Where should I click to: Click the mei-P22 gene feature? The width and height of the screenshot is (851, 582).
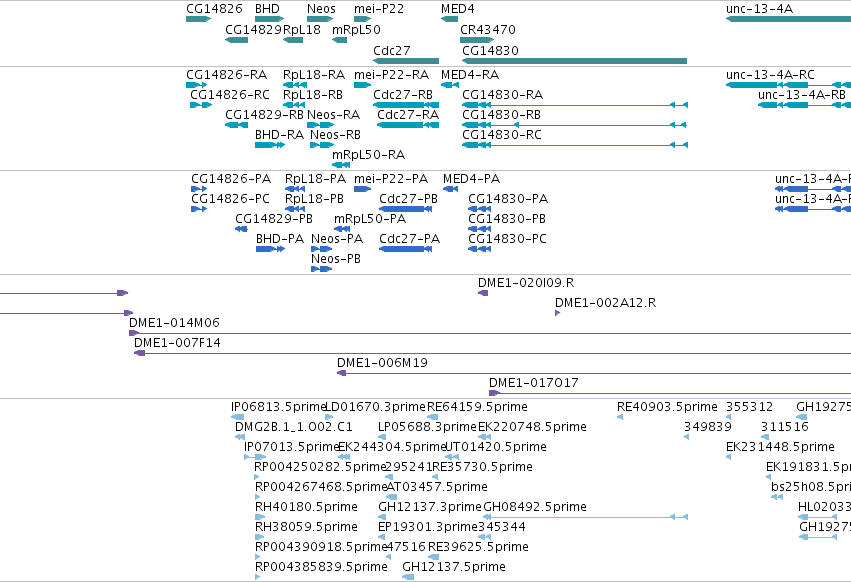point(362,19)
